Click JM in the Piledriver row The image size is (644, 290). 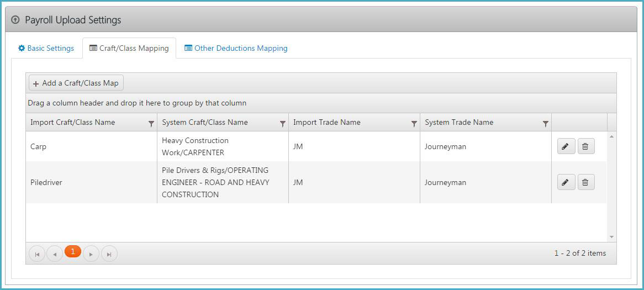coord(355,182)
